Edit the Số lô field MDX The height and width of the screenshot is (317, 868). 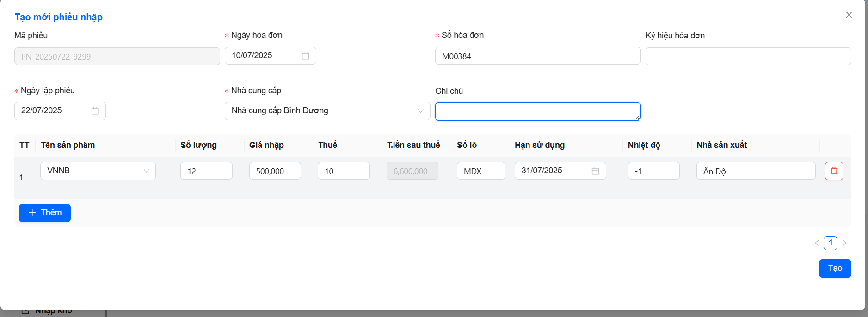tap(480, 171)
